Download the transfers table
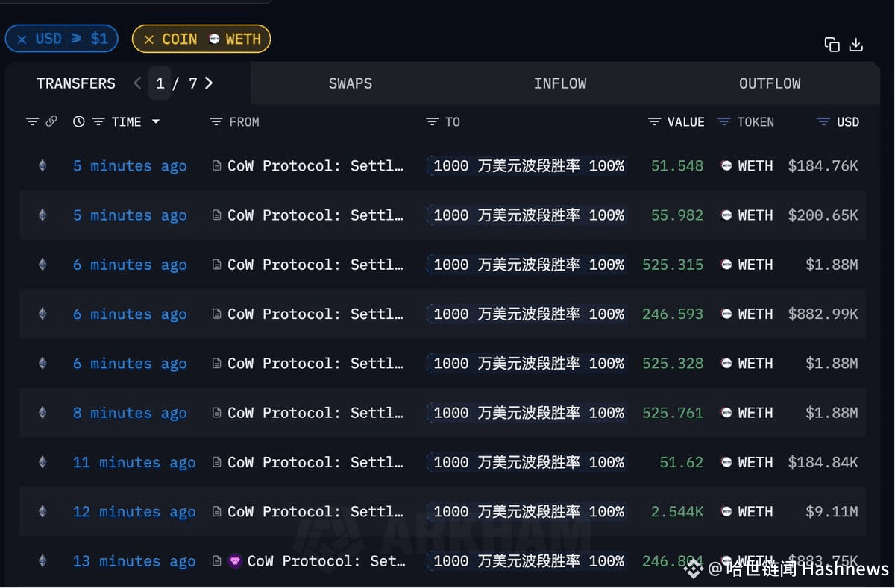Image resolution: width=895 pixels, height=588 pixels. pyautogui.click(x=856, y=45)
